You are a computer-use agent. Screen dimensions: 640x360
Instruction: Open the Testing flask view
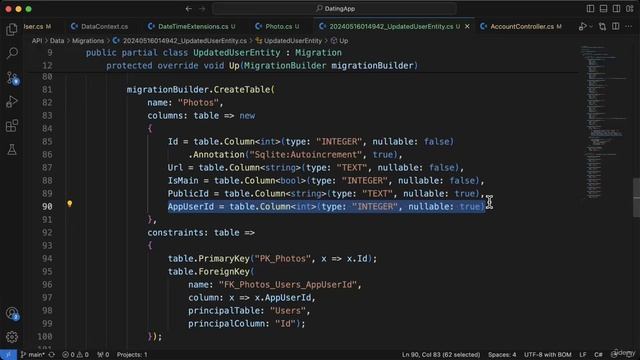12,149
